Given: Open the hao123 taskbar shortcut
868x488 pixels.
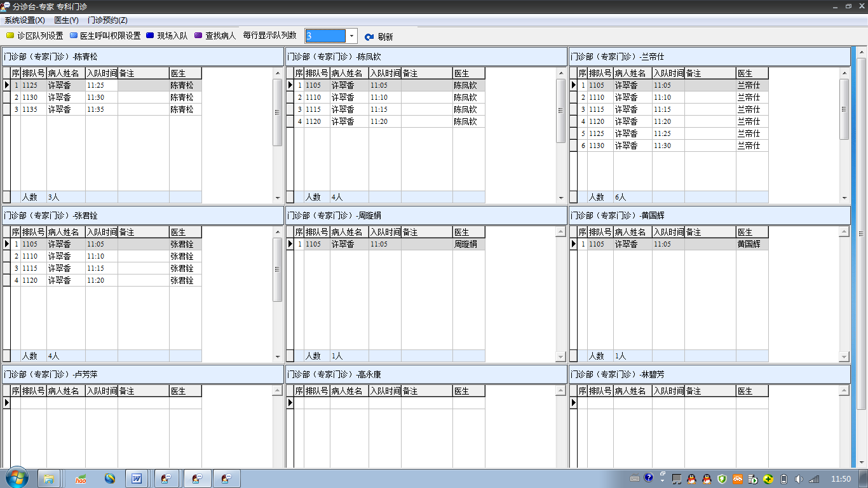Looking at the screenshot, I should (81, 478).
